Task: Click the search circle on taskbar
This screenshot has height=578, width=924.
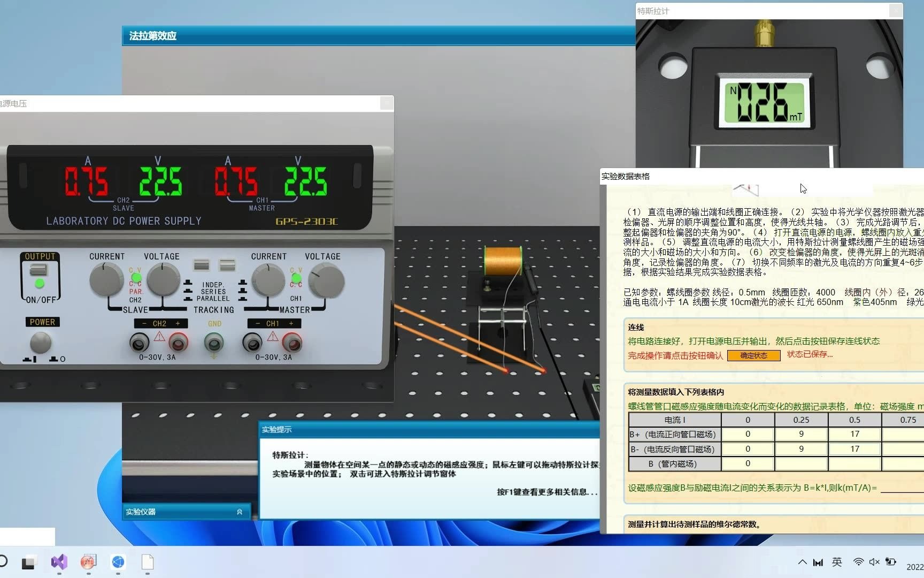Action: (x=3, y=561)
